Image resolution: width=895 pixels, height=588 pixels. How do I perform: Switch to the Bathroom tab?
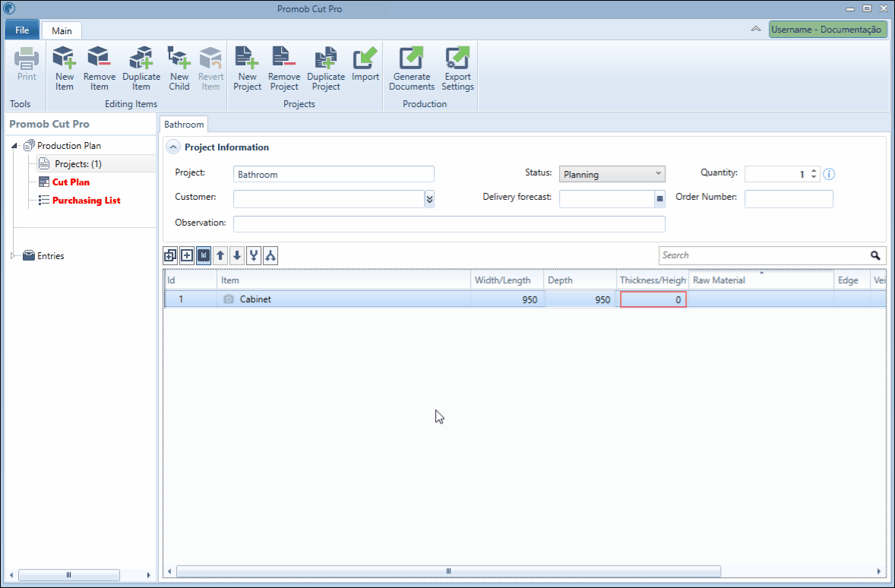(x=184, y=125)
